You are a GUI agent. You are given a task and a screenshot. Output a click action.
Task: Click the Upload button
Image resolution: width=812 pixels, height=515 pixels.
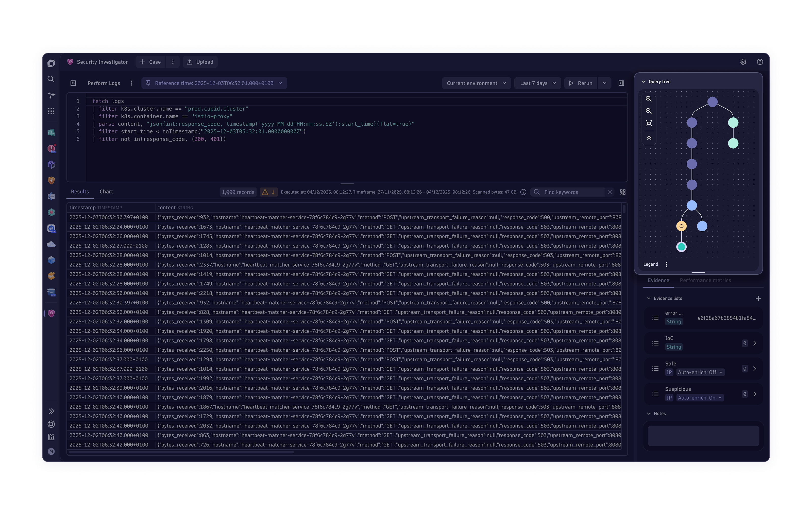[x=200, y=62]
